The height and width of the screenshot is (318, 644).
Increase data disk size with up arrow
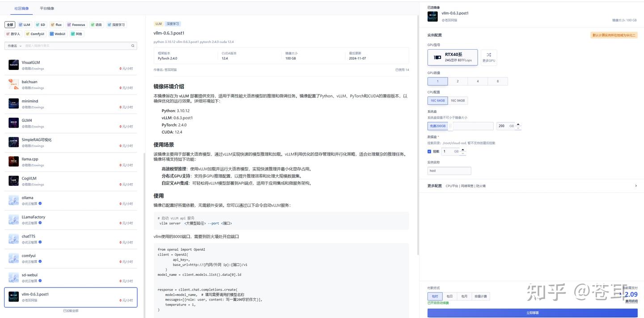pyautogui.click(x=463, y=150)
